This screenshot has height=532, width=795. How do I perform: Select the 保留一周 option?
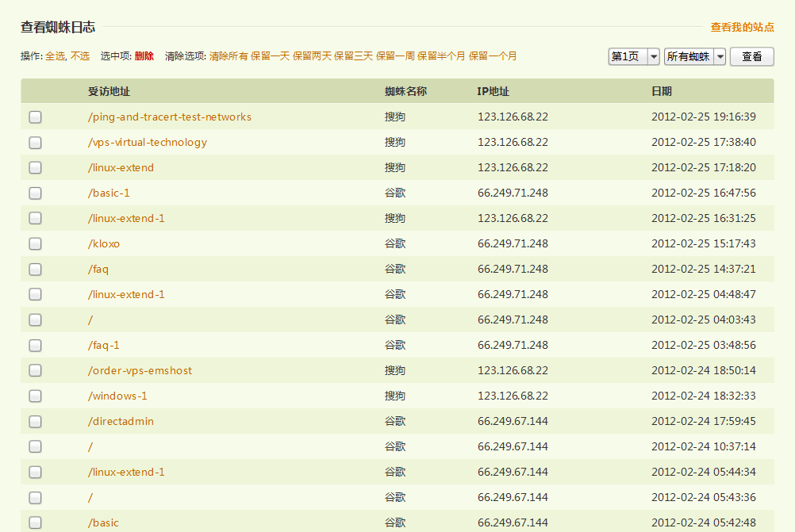(394, 56)
